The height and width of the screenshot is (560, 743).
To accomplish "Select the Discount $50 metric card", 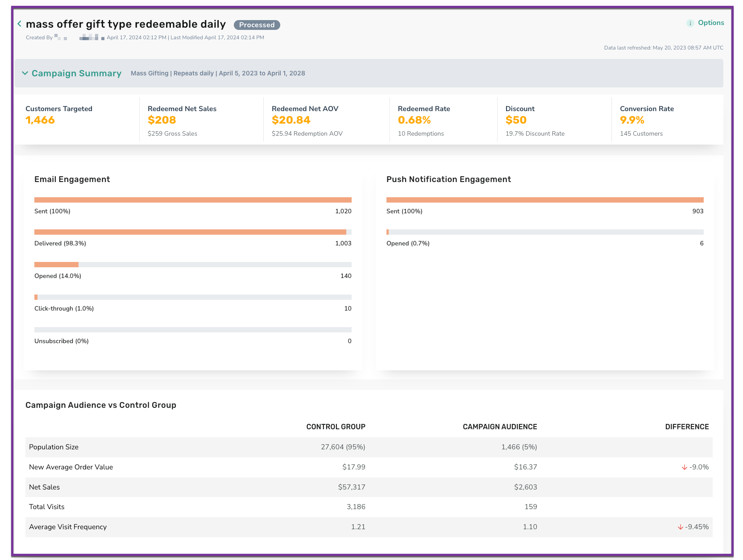I will pyautogui.click(x=554, y=120).
